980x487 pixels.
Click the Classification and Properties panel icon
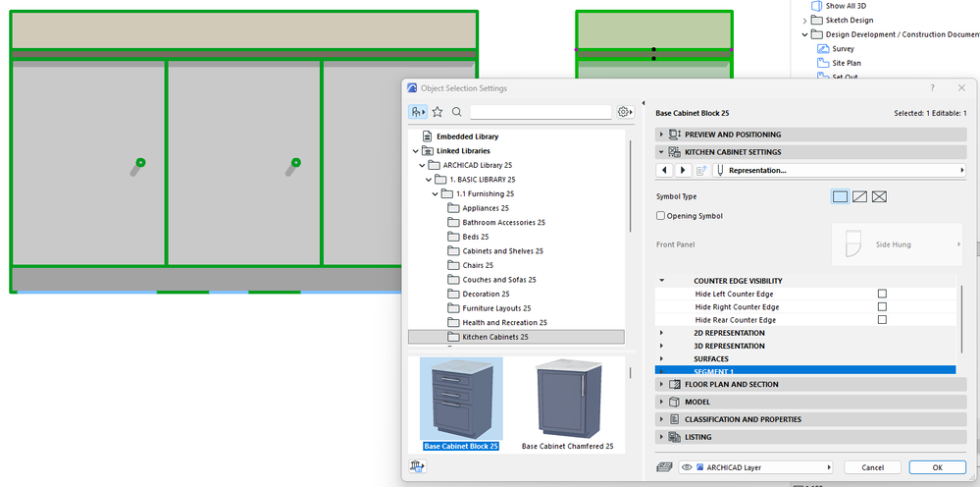click(x=674, y=419)
